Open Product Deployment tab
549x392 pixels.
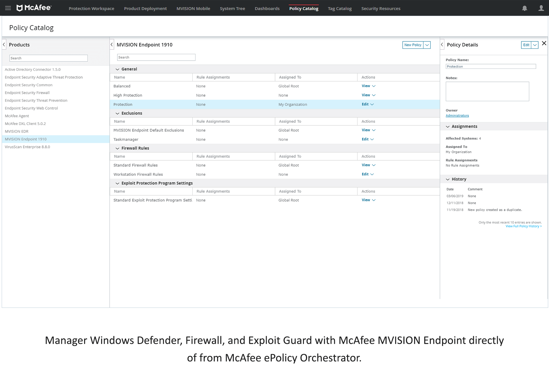coord(145,8)
